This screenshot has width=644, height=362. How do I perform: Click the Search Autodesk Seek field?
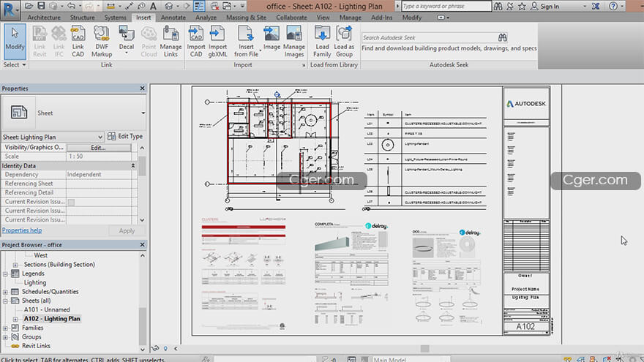coord(429,37)
